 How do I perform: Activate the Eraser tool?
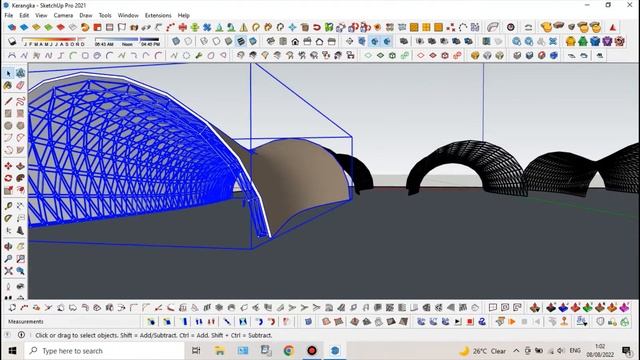click(20, 86)
